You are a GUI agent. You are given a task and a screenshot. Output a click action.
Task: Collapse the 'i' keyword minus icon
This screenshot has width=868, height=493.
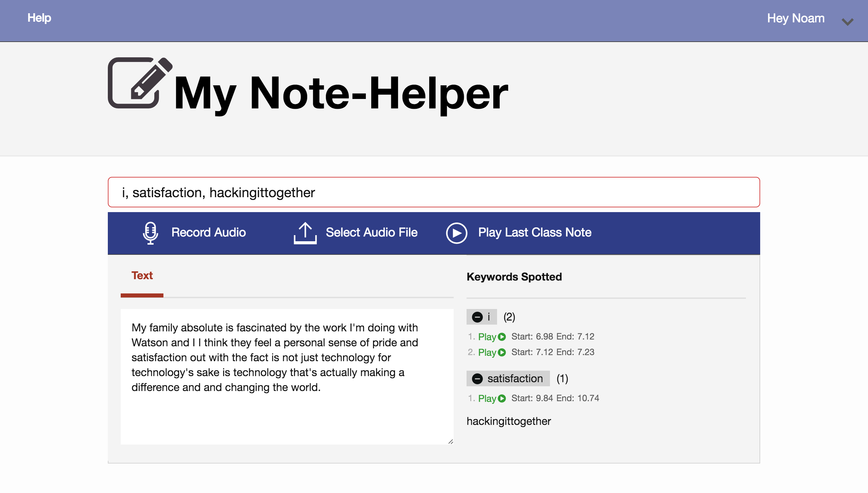pyautogui.click(x=477, y=317)
